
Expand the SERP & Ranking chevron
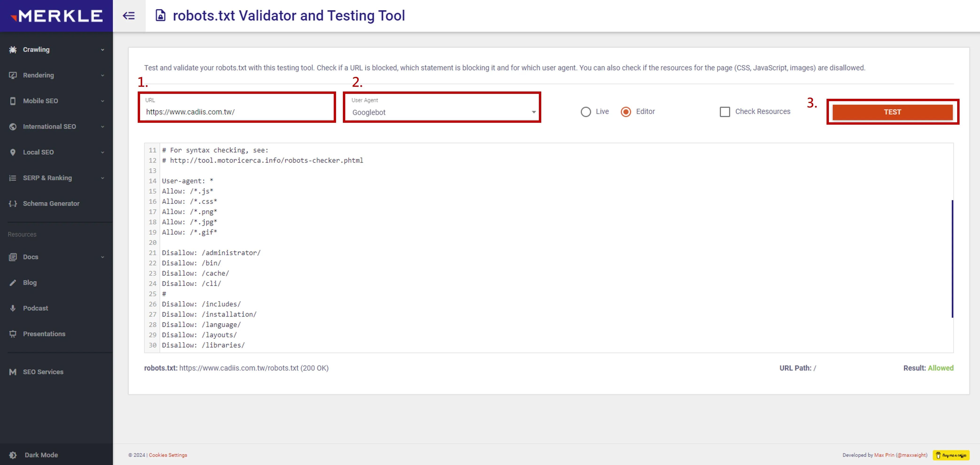(x=102, y=178)
